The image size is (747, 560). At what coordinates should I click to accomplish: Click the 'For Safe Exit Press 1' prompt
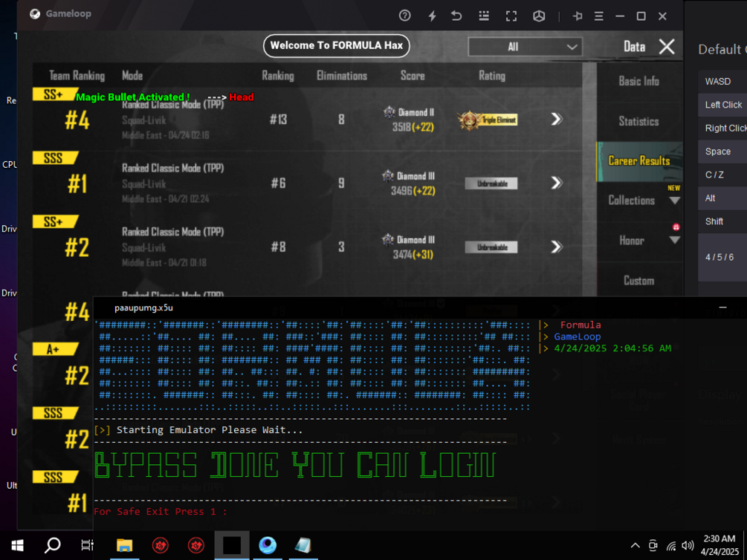pos(160,512)
